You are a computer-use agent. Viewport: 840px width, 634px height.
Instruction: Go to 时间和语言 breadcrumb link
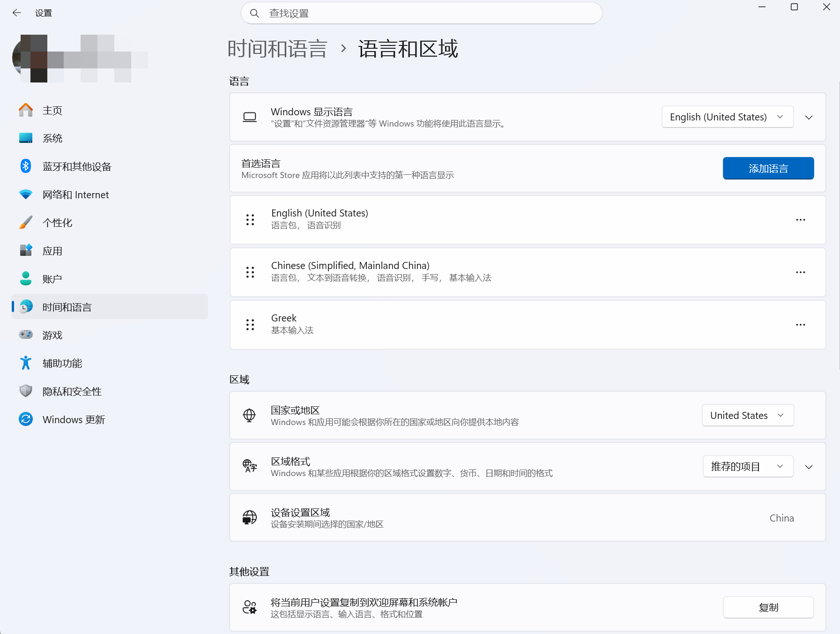[x=277, y=49]
